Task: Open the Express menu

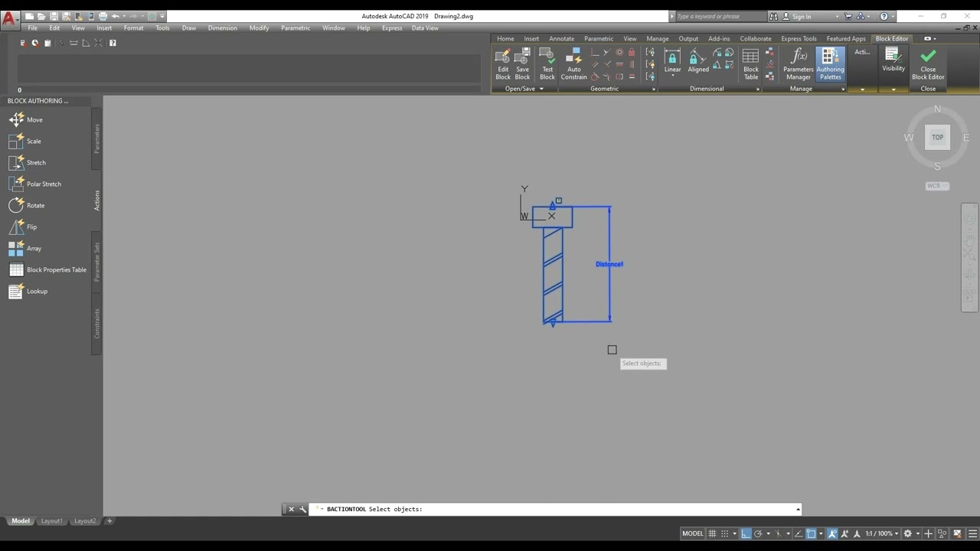Action: pyautogui.click(x=392, y=28)
